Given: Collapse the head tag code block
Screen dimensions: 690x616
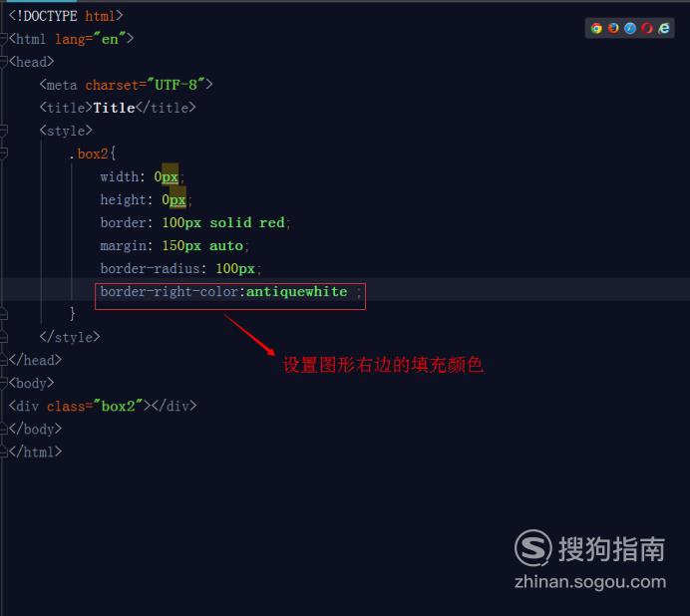Looking at the screenshot, I should tap(4, 62).
